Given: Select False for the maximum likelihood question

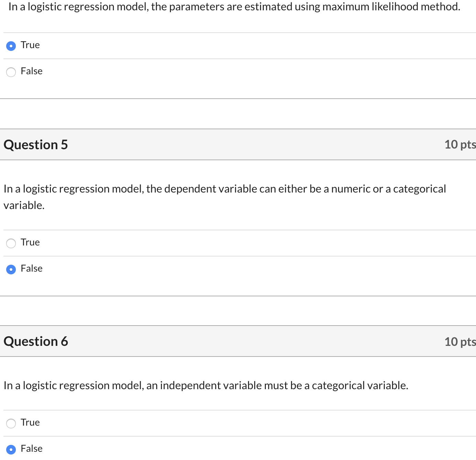Looking at the screenshot, I should [x=11, y=72].
